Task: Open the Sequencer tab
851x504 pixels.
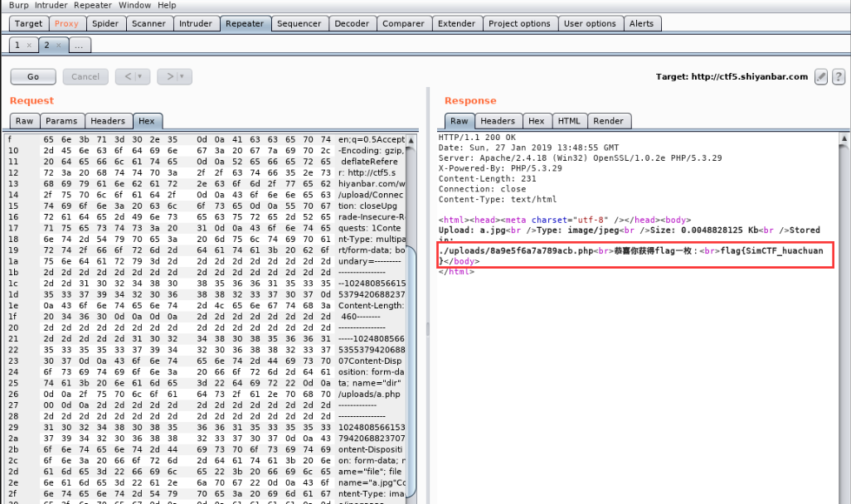Action: coord(299,23)
